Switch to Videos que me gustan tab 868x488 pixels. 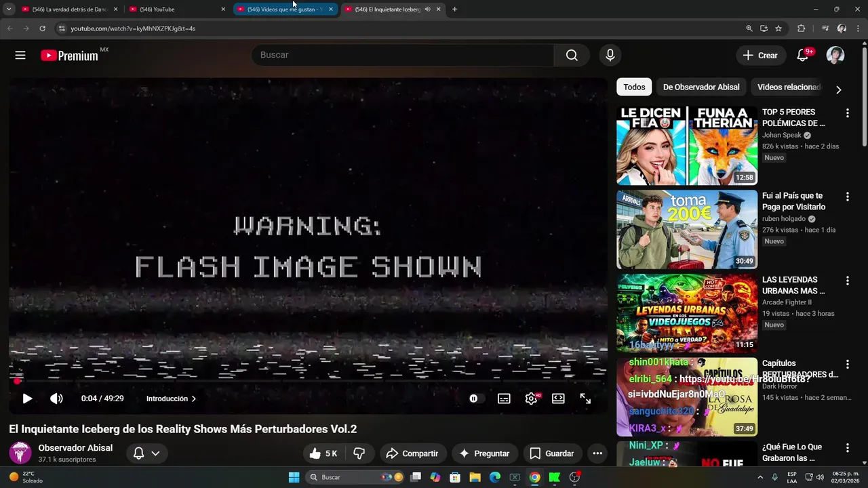(285, 9)
